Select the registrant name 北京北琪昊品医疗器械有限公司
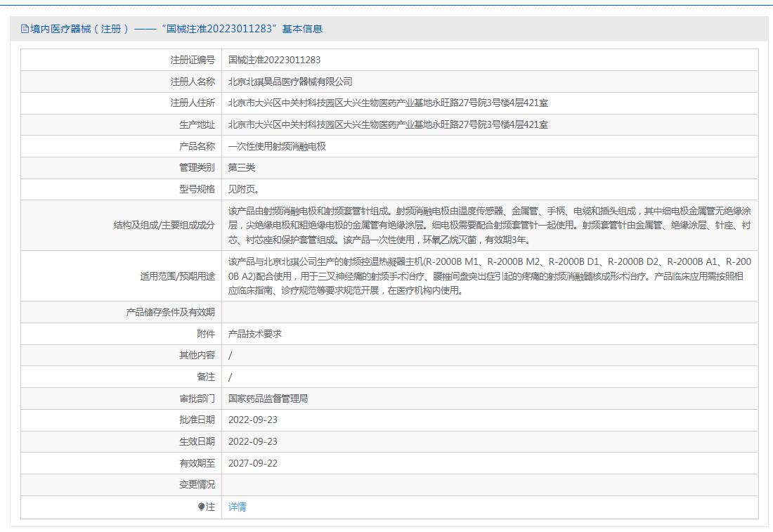This screenshot has height=532, width=773. point(290,82)
